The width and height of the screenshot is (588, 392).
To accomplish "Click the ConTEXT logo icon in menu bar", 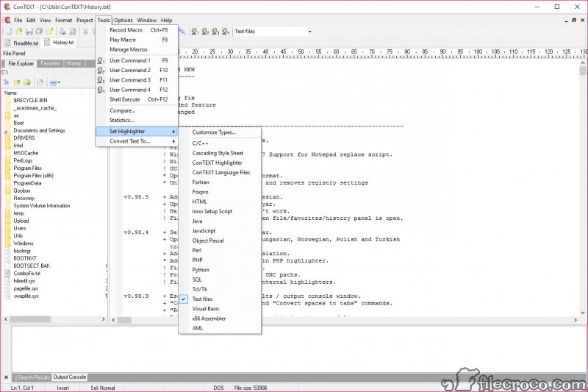I will [x=7, y=20].
